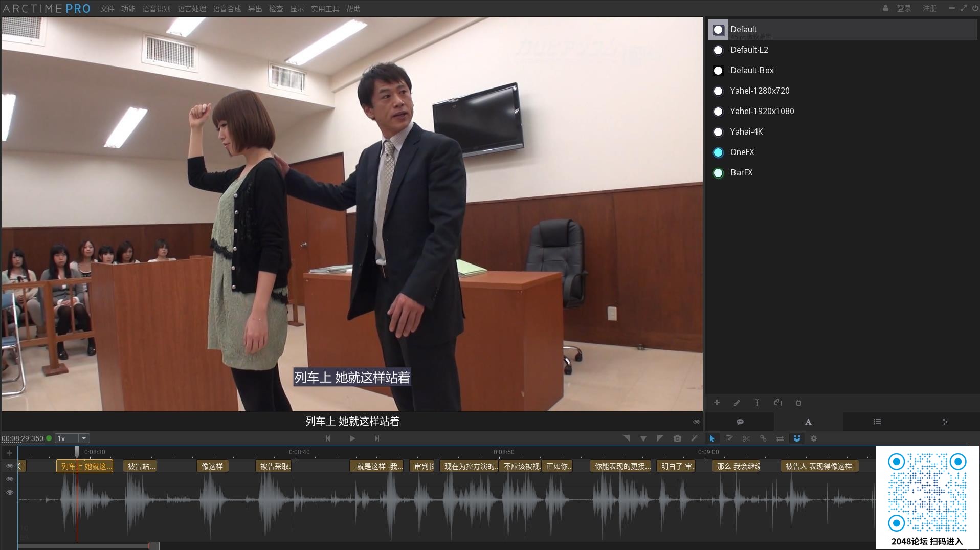This screenshot has width=980, height=550.
Task: Select subtitle block 像这样
Action: (212, 466)
